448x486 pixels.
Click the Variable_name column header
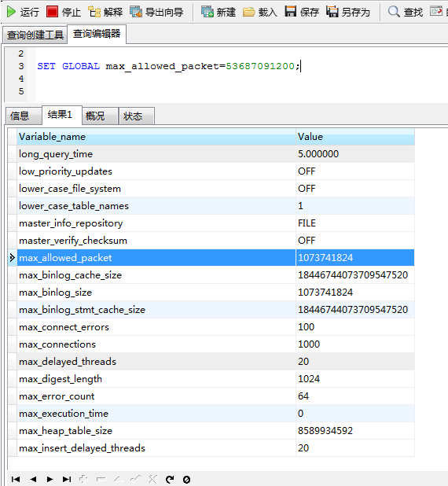[156, 137]
